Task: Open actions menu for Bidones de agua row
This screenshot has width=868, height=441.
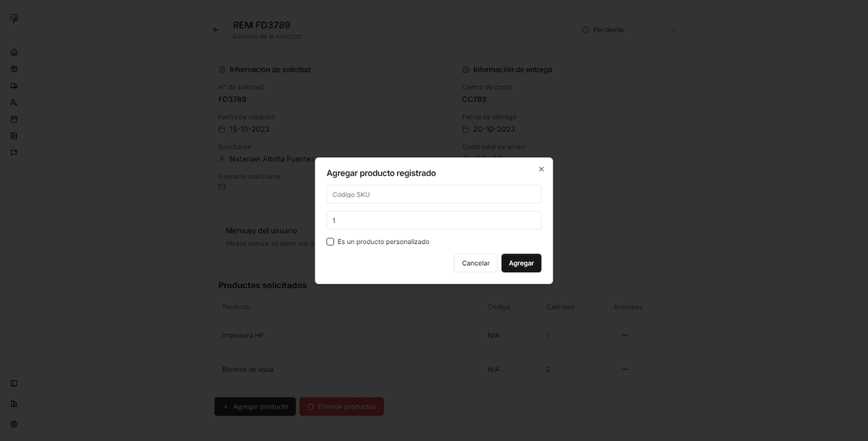Action: [x=624, y=369]
